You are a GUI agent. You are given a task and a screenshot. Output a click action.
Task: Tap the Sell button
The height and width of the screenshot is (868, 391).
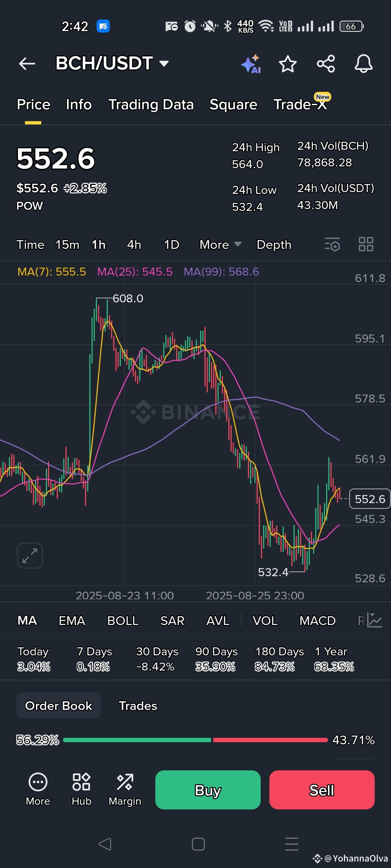322,790
